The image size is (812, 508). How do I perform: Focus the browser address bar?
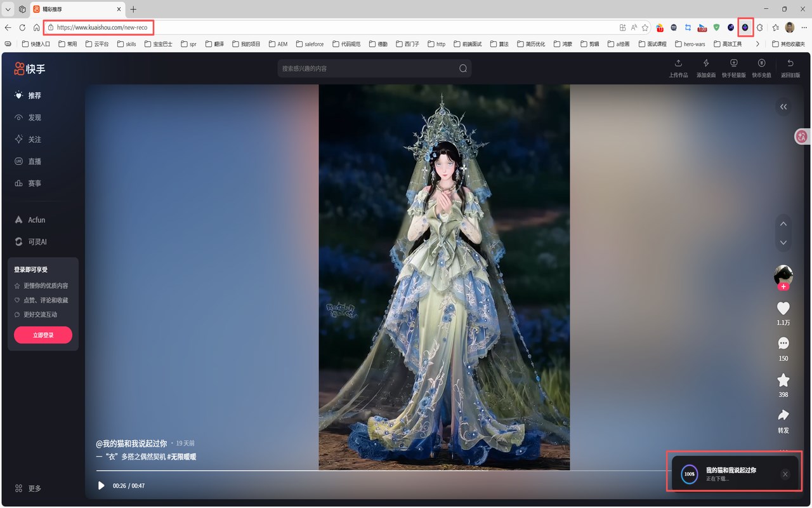pos(330,27)
